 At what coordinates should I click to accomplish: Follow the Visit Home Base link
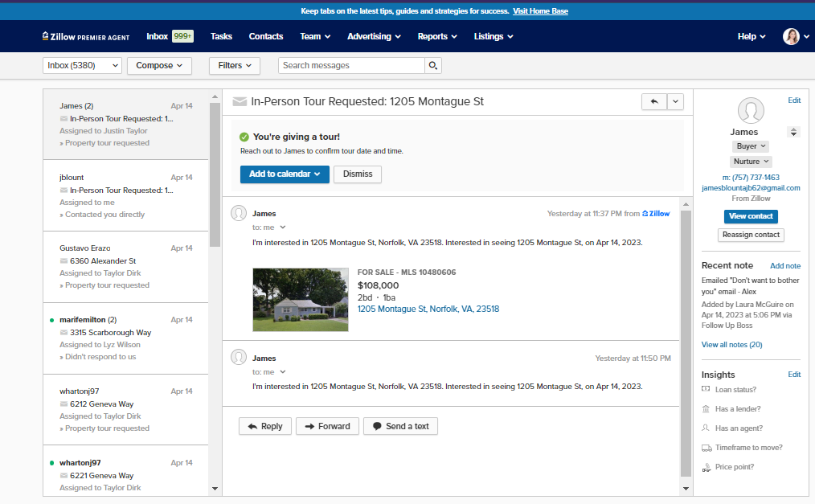pyautogui.click(x=540, y=11)
